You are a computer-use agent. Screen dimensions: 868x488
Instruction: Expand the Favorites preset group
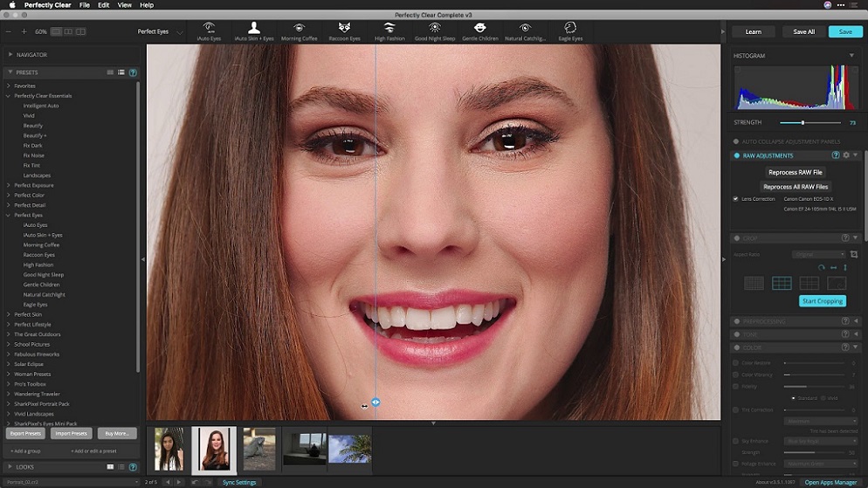pyautogui.click(x=9, y=86)
